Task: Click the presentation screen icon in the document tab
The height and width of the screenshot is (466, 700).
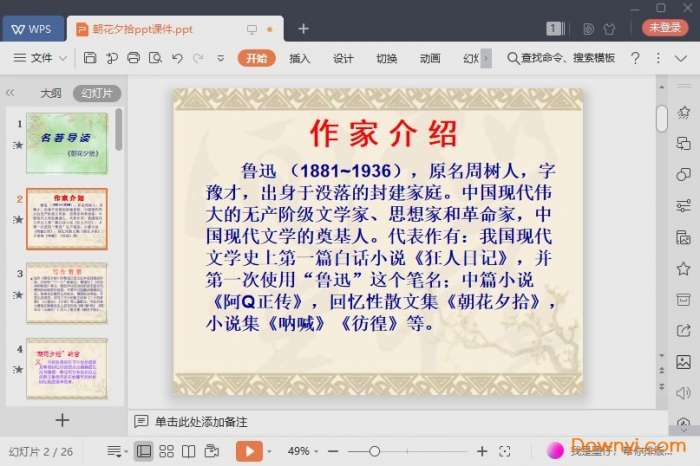Action: (252, 29)
